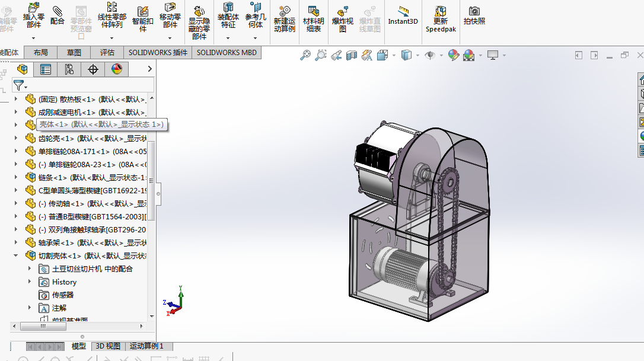
Task: Open the 运动算例 1 bottom tab
Action: tap(146, 346)
